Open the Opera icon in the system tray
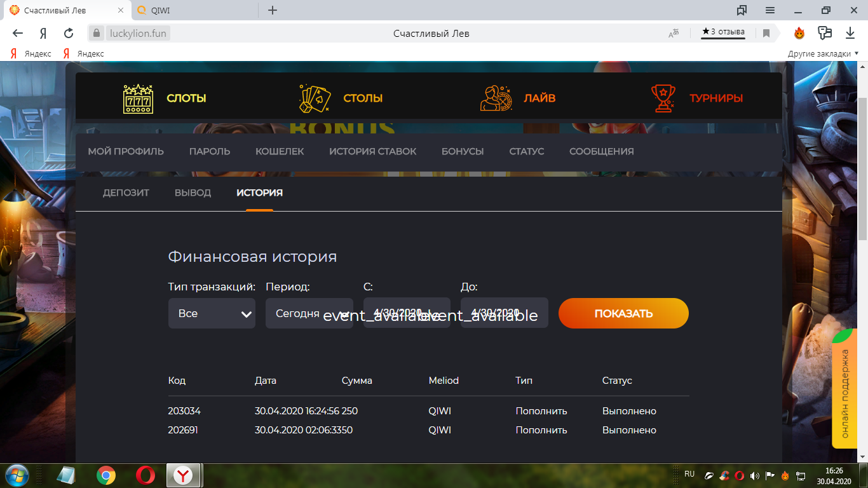Screen dimensions: 868x488 [x=740, y=475]
